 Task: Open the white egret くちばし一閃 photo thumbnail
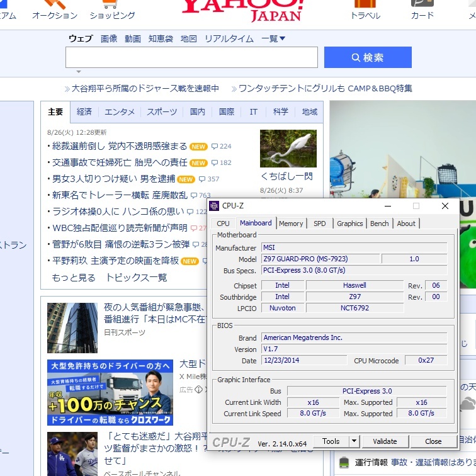pyautogui.click(x=288, y=149)
